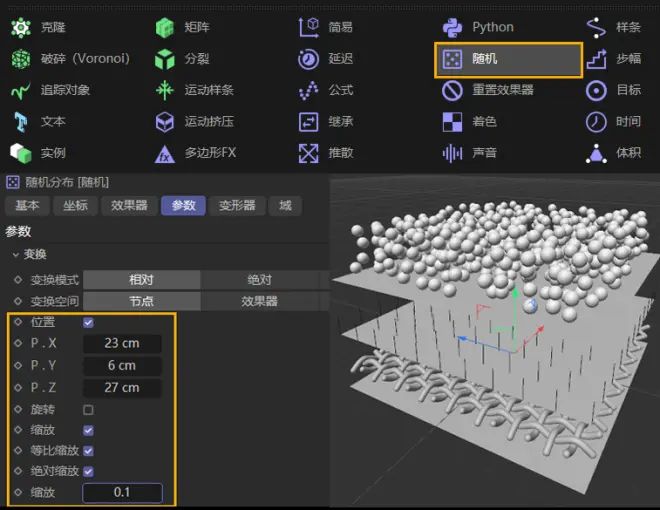Viewport: 660px width, 510px height.
Task: Add the 步幅 step effector icon
Action: [596, 59]
